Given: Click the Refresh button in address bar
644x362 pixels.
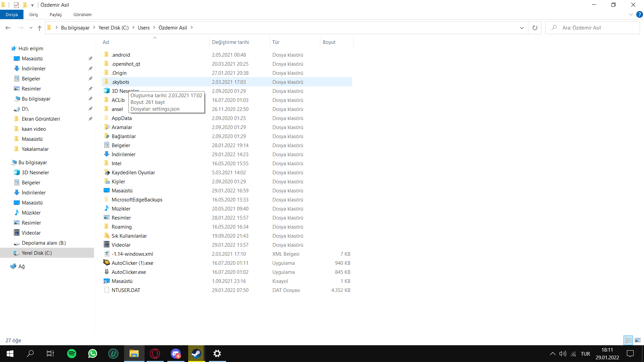Looking at the screenshot, I should pos(535,28).
